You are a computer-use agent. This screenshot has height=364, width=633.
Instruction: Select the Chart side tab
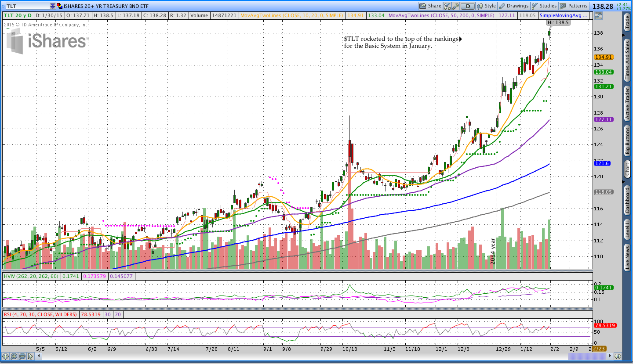tap(628, 169)
